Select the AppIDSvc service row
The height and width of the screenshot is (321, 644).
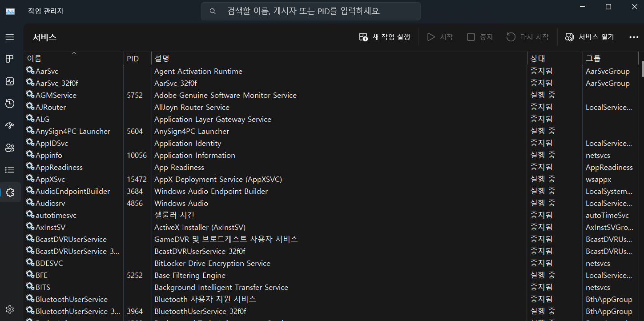[331, 143]
